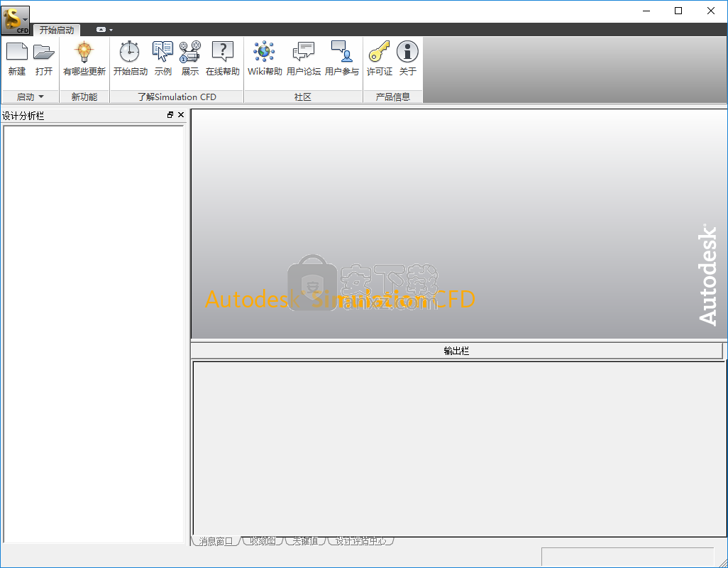Expand the 启动 panel dropdown arrow
Viewport: 728px width, 568px height.
(41, 97)
